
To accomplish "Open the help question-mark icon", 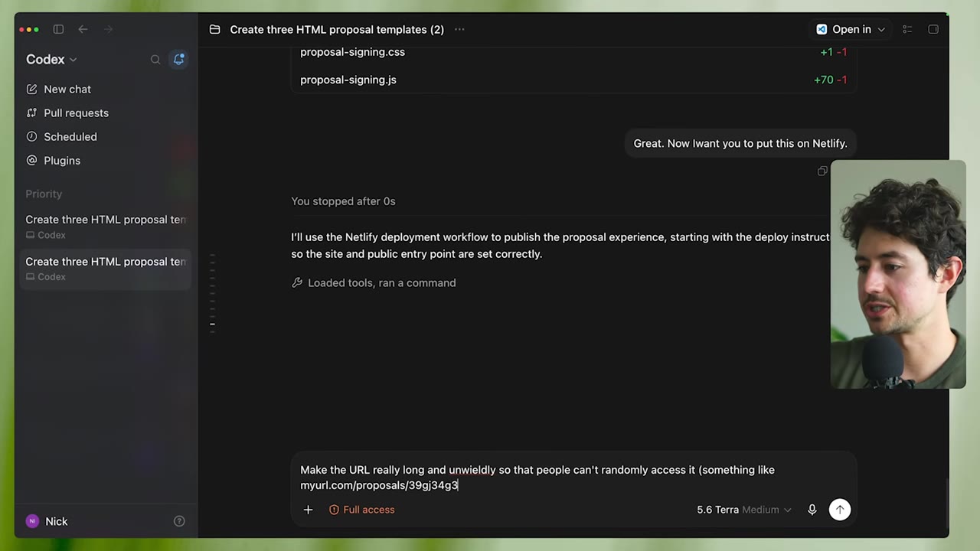I will click(179, 521).
